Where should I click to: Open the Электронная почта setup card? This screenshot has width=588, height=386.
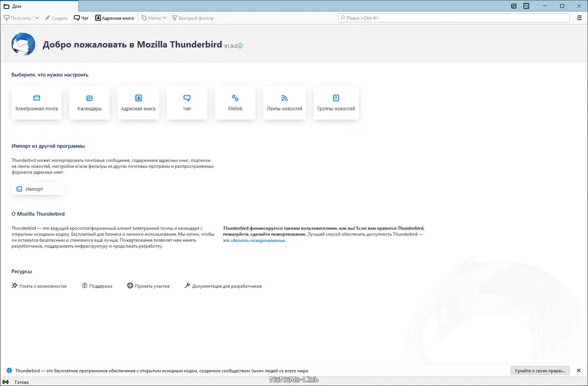coord(36,103)
